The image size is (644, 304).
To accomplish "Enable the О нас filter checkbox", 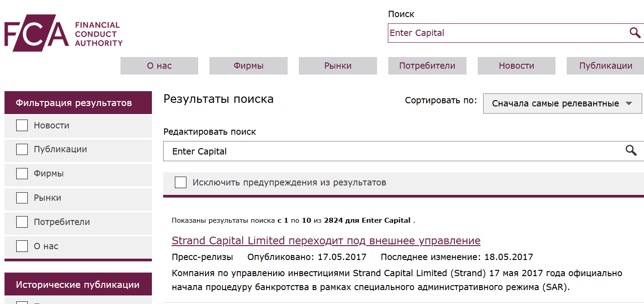I will [x=22, y=246].
